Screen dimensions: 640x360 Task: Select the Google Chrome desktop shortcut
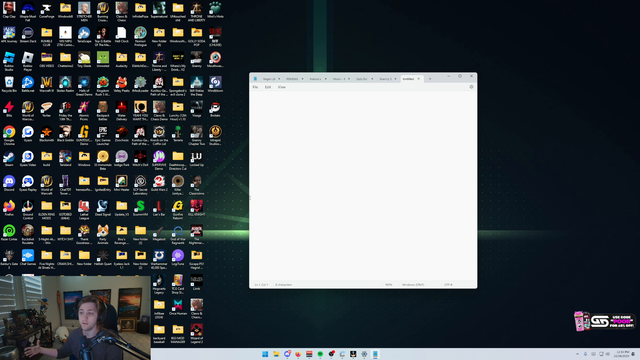[x=9, y=135]
